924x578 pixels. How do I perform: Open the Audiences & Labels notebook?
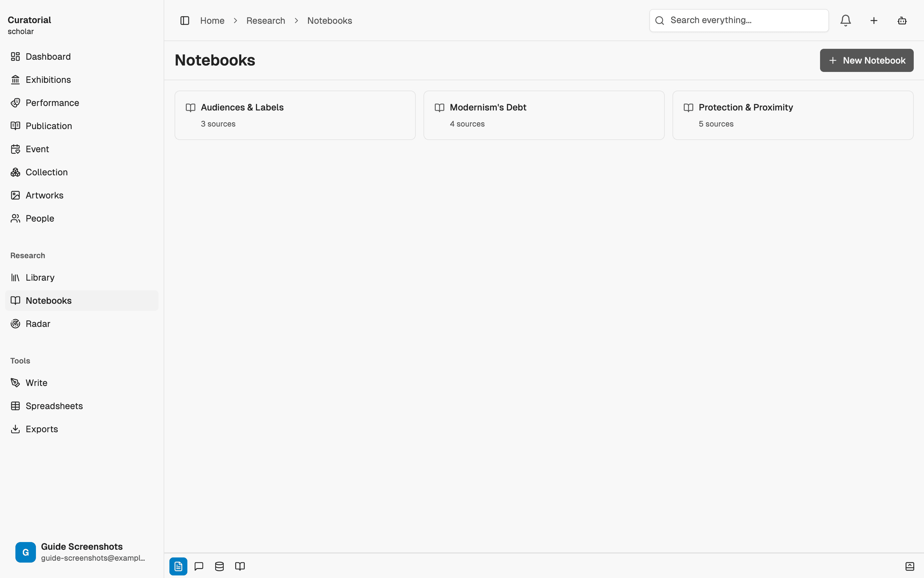[295, 115]
